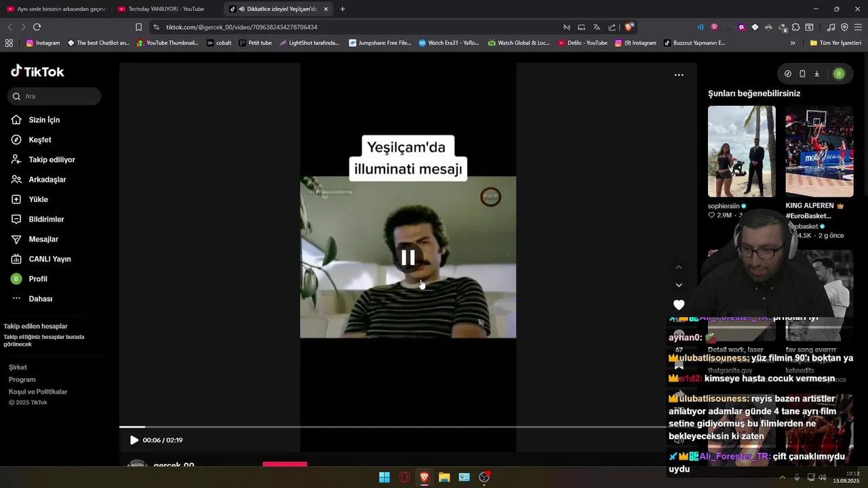Open Bildirimler notifications
This screenshot has height=488, width=868.
37,220
